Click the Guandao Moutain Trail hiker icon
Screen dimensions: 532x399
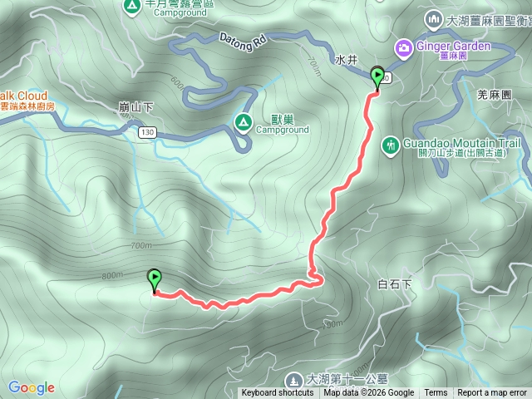[391, 146]
